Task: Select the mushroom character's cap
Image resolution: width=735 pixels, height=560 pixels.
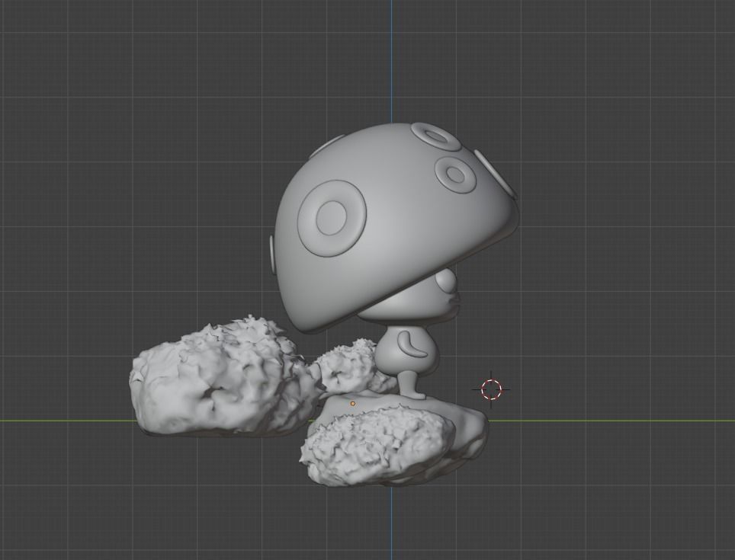Action: click(x=396, y=227)
